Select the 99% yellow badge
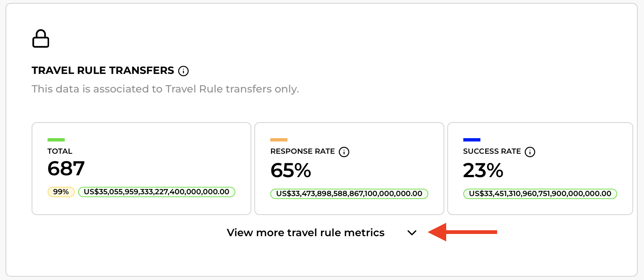644x280 pixels. [x=61, y=192]
